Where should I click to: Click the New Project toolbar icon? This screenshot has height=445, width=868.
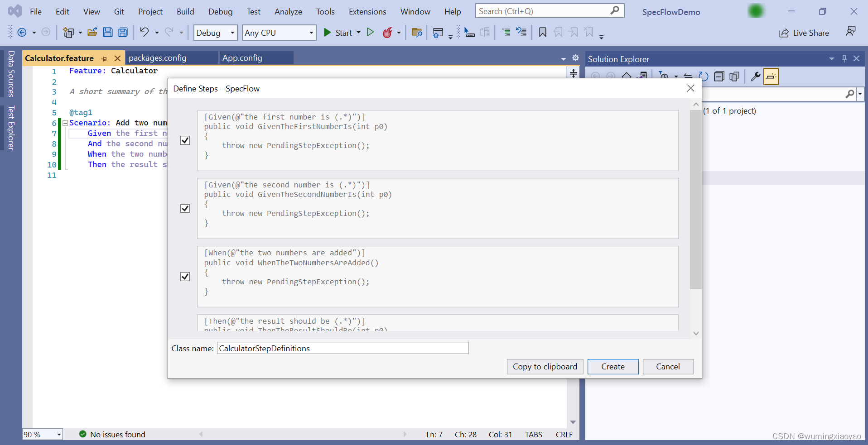(68, 33)
